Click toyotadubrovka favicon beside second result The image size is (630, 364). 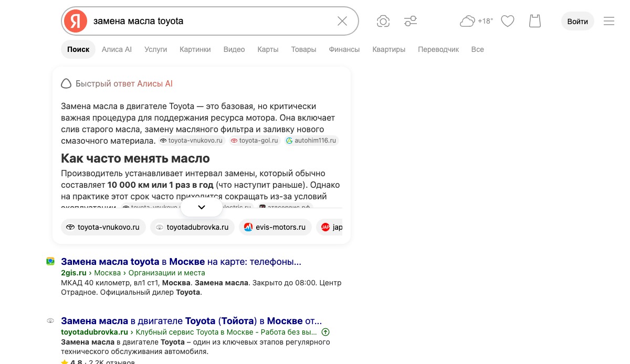click(50, 320)
